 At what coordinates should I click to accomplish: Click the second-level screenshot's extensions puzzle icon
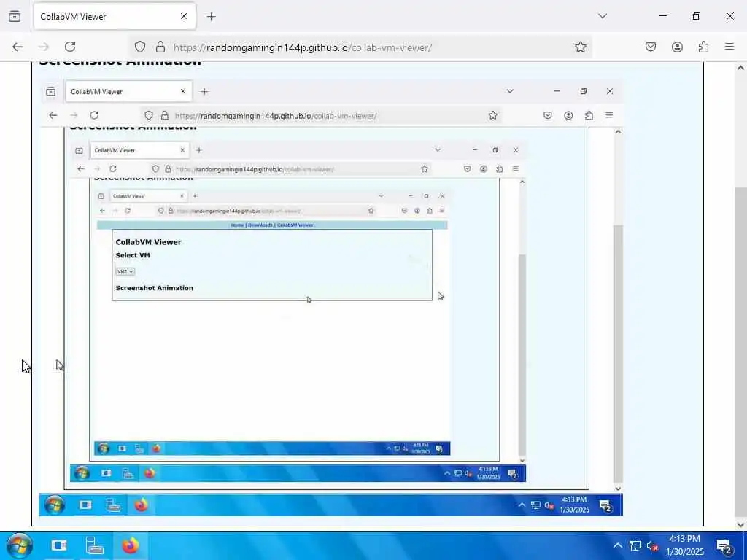point(589,115)
